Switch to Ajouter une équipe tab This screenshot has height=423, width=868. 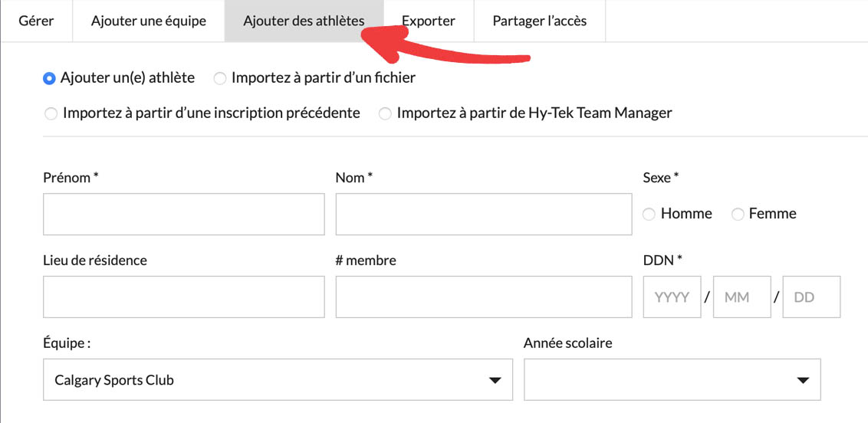[148, 21]
